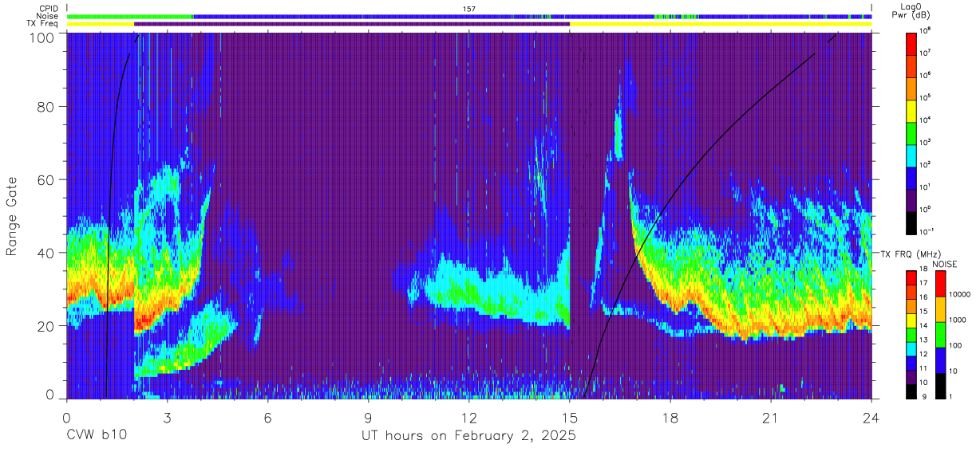Click the UT hour 6 tick label
This screenshot has width=980, height=452.
[267, 418]
